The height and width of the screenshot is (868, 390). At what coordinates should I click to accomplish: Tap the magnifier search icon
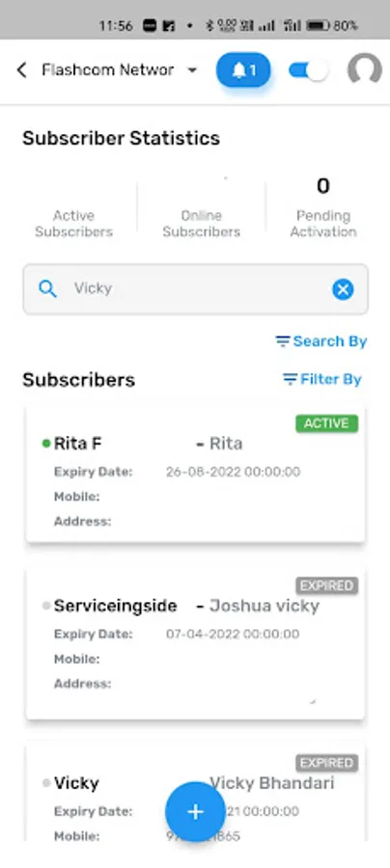[x=47, y=288]
